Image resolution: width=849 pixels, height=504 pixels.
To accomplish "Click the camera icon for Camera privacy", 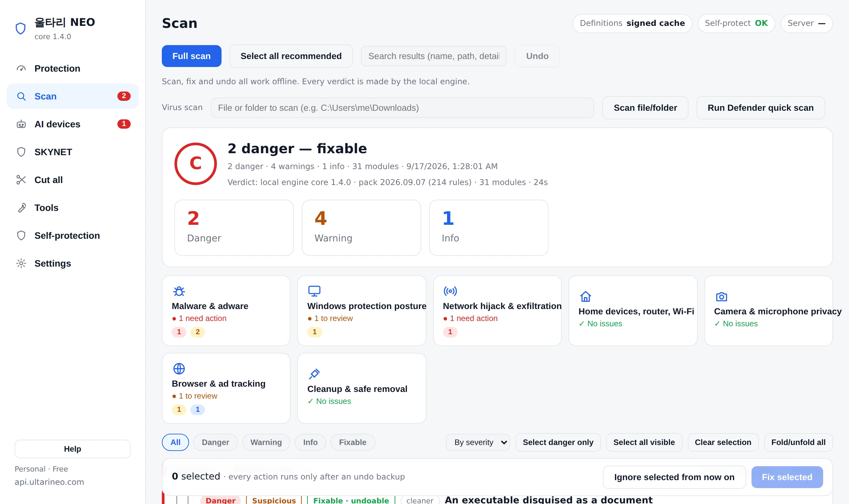I will pos(721,296).
